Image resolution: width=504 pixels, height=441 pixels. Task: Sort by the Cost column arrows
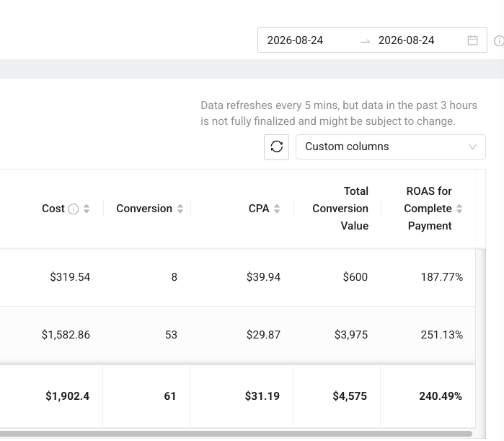click(x=87, y=209)
